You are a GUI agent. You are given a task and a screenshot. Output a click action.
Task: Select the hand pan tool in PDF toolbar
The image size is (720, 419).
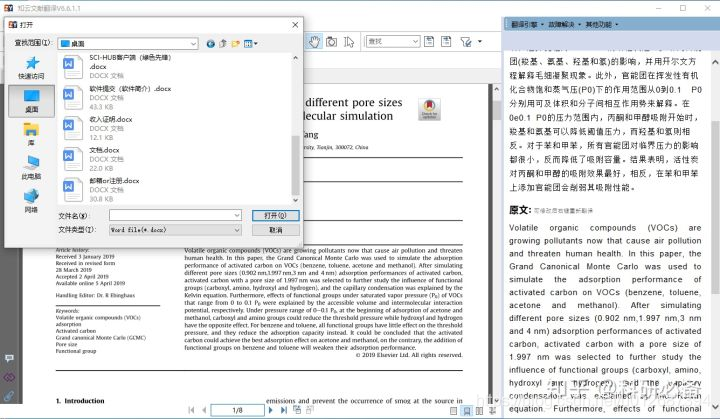314,42
